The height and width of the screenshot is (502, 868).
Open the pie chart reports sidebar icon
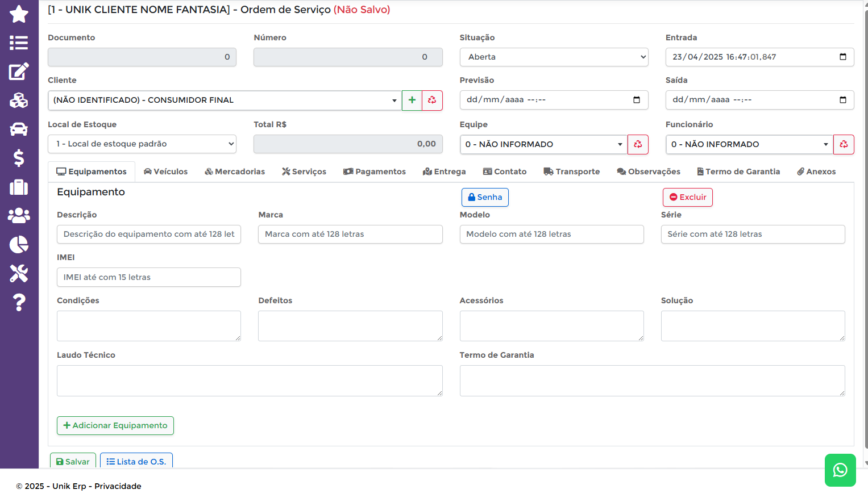19,245
